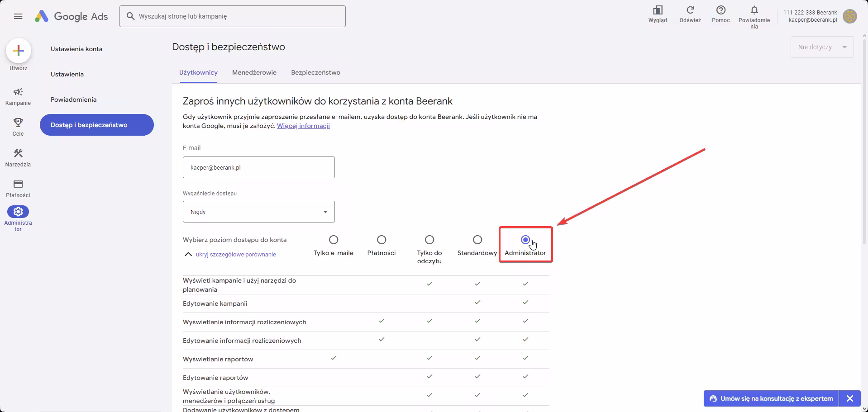Screen dimensions: 868x412
Task: Click the Więcej informacji link
Action: point(303,126)
